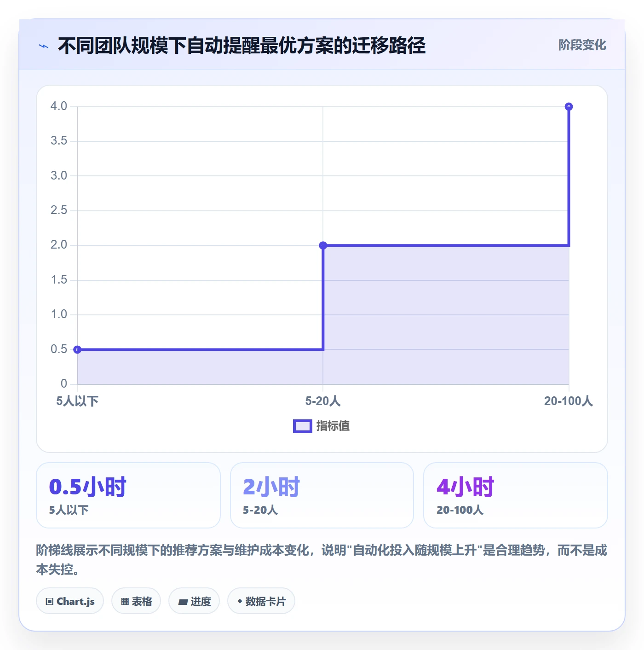This screenshot has width=644, height=650.
Task: Click the 1.0 y-axis value
Action: click(59, 314)
